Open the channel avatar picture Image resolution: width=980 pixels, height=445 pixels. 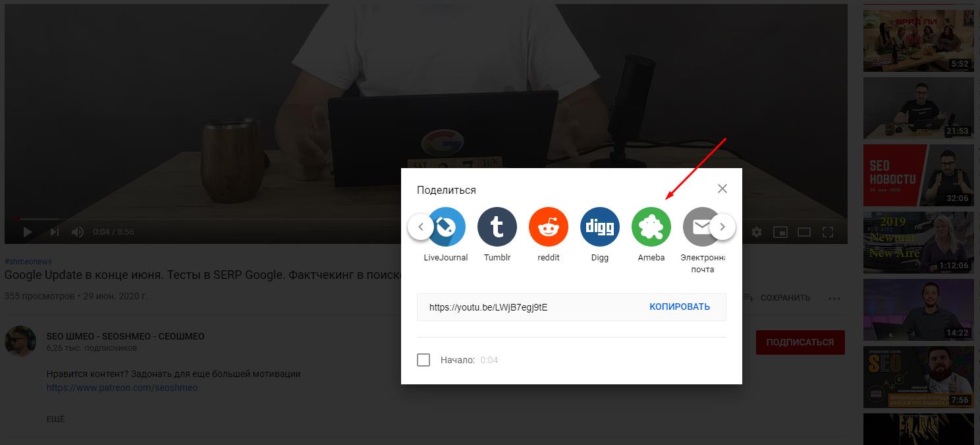point(20,341)
